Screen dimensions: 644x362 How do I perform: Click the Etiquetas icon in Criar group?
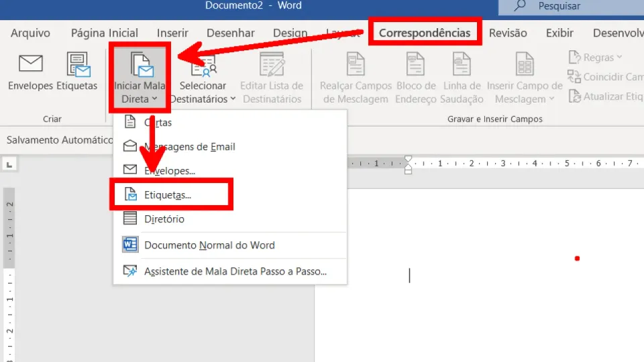pyautogui.click(x=78, y=64)
